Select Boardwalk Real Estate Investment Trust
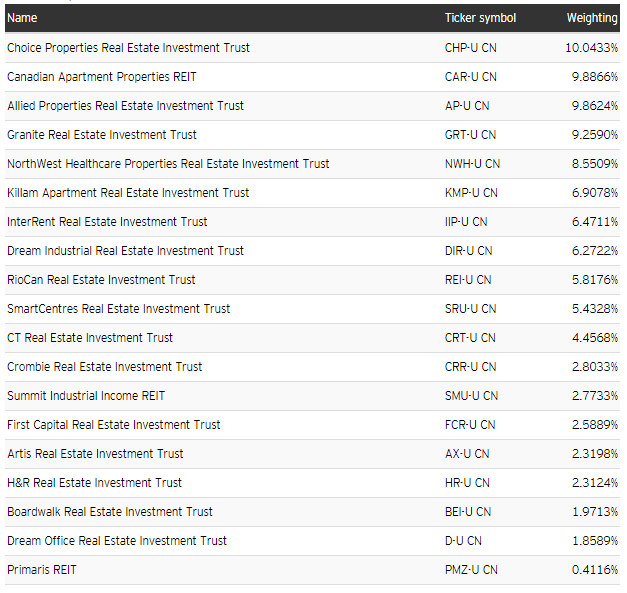Image resolution: width=627 pixels, height=593 pixels. (110, 512)
